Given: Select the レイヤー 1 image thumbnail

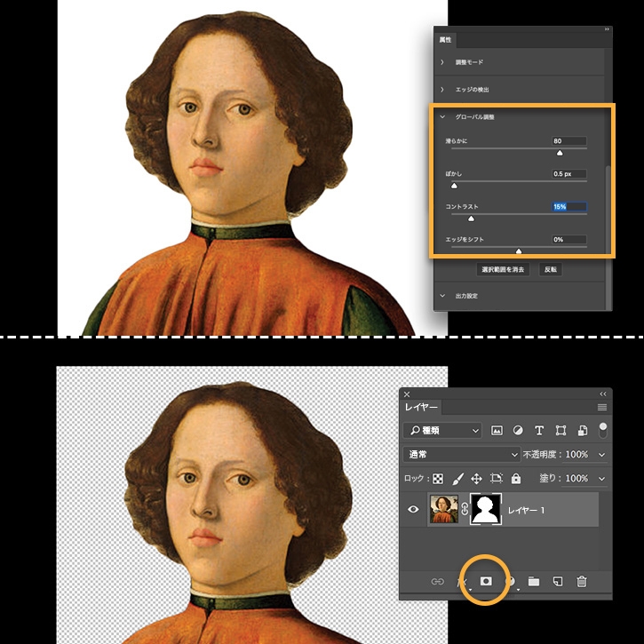Looking at the screenshot, I should click(x=443, y=509).
